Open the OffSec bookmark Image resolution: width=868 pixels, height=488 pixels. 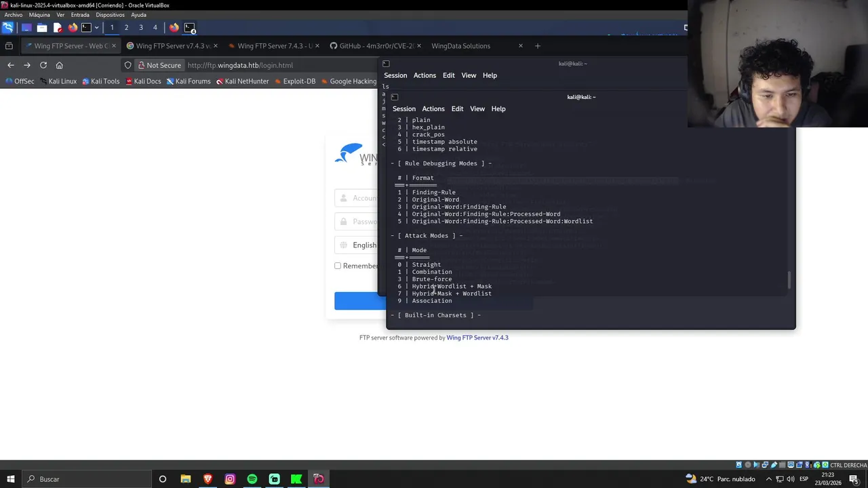tap(20, 81)
